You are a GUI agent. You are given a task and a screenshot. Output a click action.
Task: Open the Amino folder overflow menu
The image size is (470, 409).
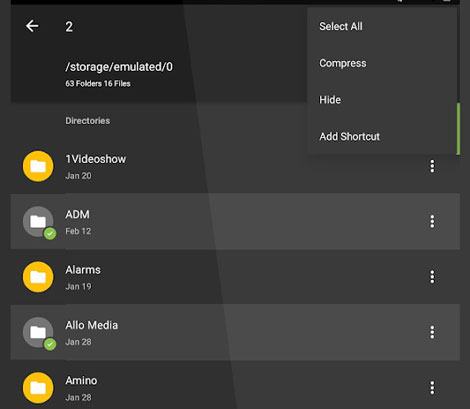432,387
